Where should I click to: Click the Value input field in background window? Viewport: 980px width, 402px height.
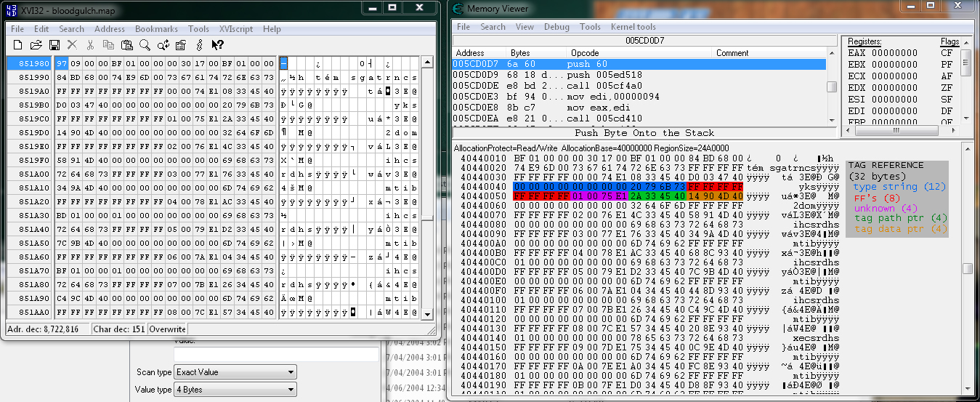[276, 354]
